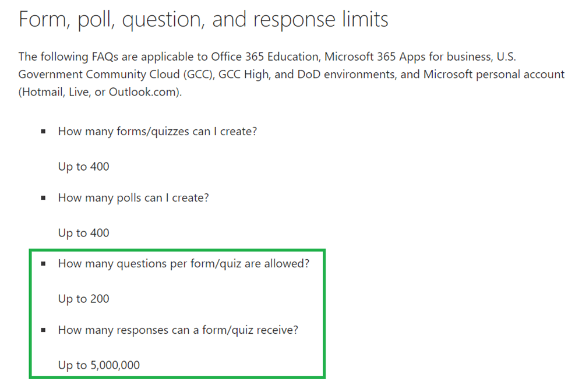568x392 pixels.
Task: Click 'Microsoft 365 Apps for business' in the paragraph
Action: pyautogui.click(x=408, y=57)
